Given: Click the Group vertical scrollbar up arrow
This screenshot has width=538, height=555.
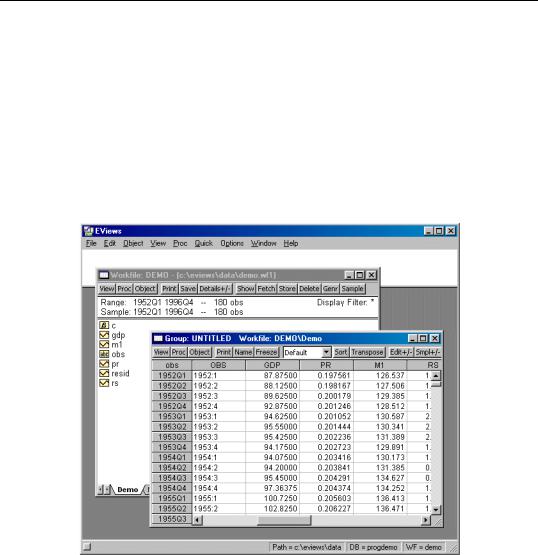Looking at the screenshot, I should pos(436,376).
